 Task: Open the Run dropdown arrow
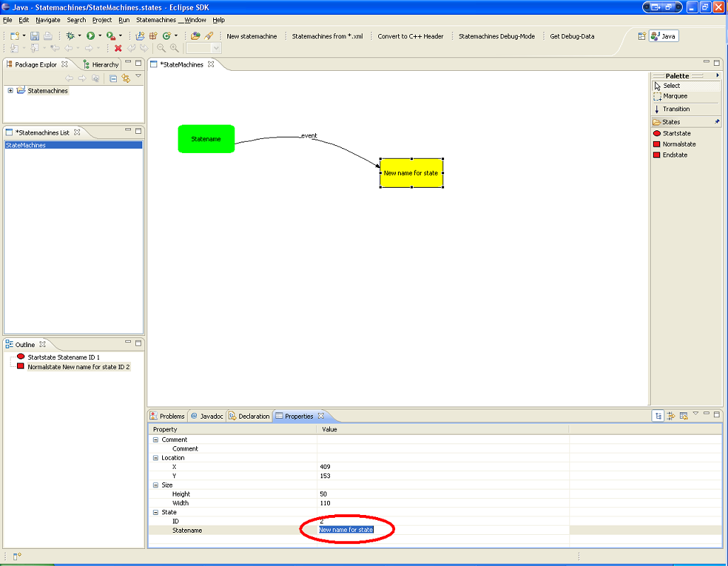pyautogui.click(x=99, y=35)
